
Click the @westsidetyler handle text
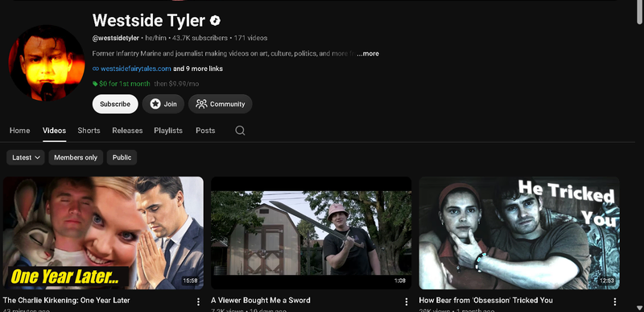[x=115, y=38]
